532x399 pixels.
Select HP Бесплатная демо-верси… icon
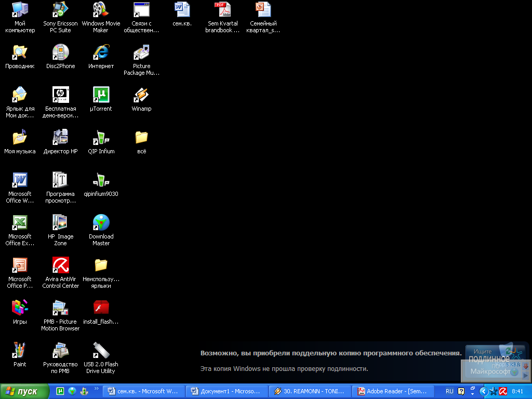[60, 102]
